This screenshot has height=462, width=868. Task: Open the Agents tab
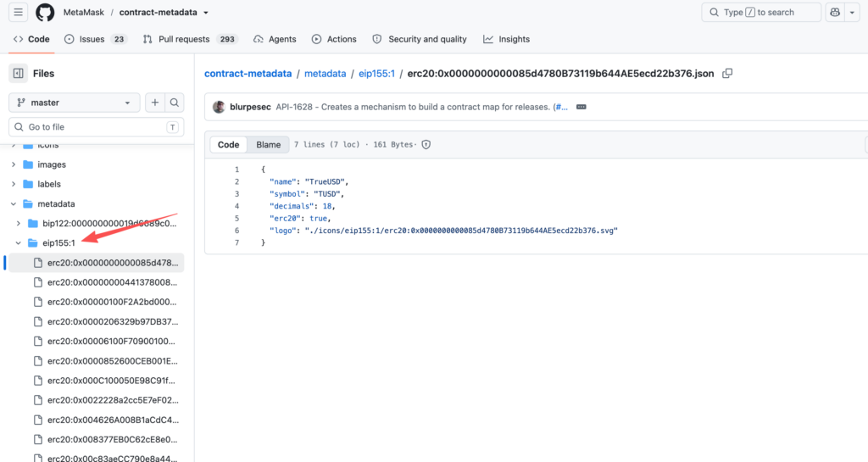(x=275, y=39)
